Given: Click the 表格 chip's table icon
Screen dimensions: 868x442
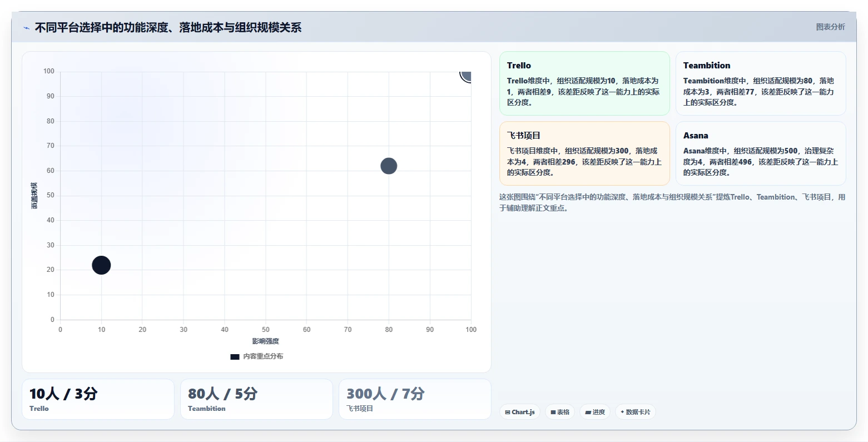Looking at the screenshot, I should tap(553, 413).
